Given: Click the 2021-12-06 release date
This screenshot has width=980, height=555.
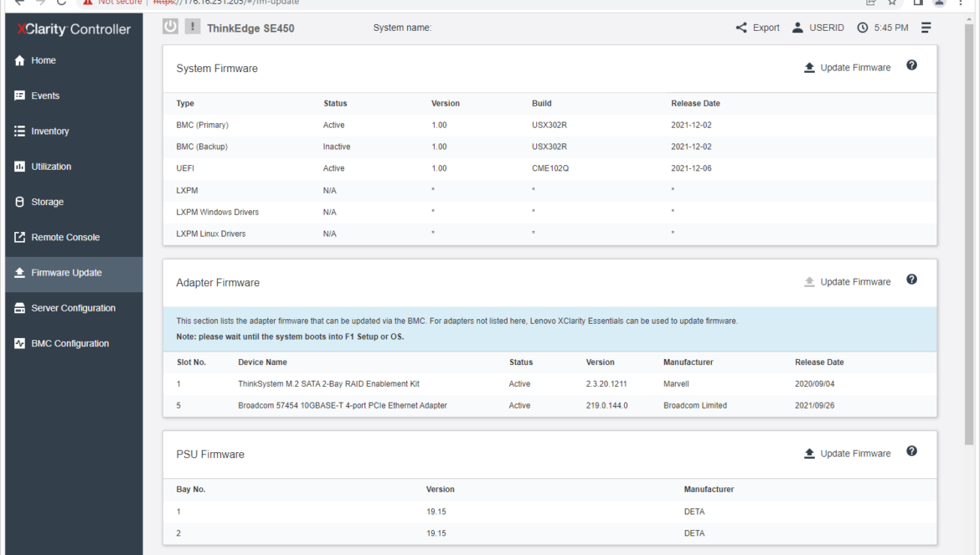Looking at the screenshot, I should 691,168.
